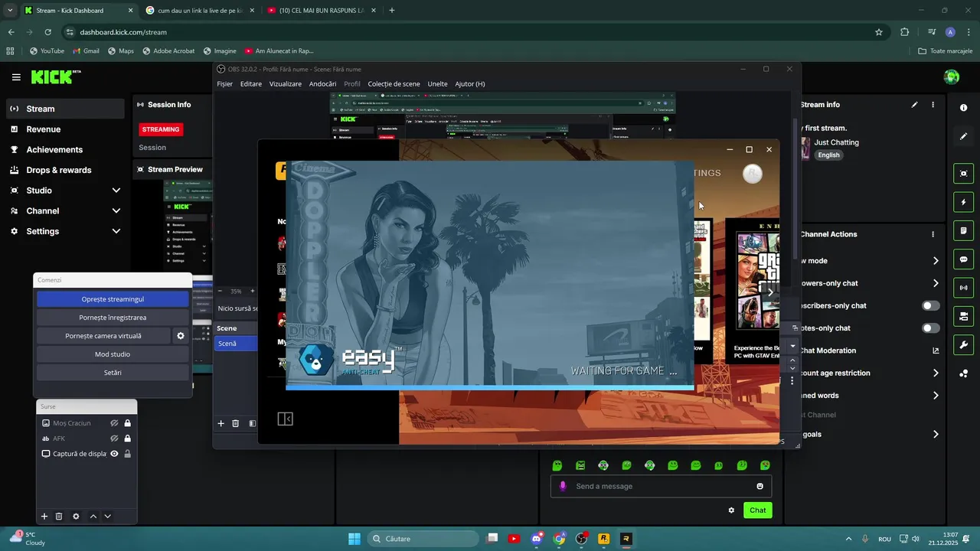The image size is (980, 551).
Task: Click the lightning bolt icon in right rail
Action: [x=964, y=202]
